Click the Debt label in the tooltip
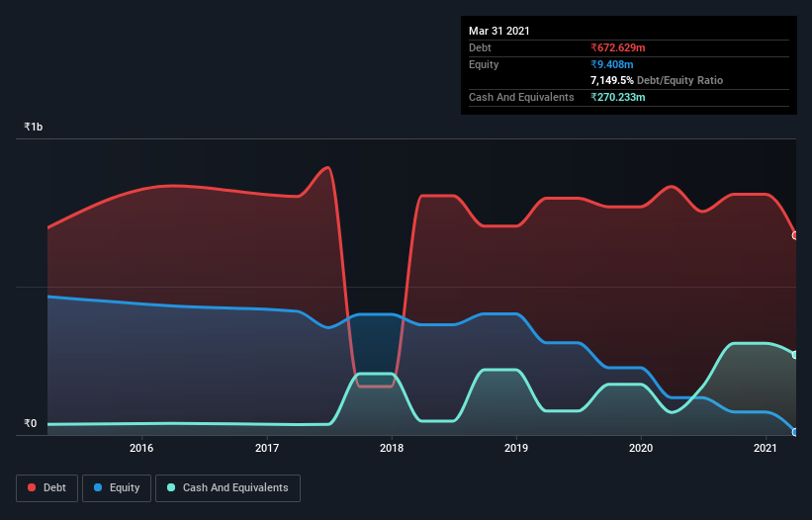 (x=480, y=48)
